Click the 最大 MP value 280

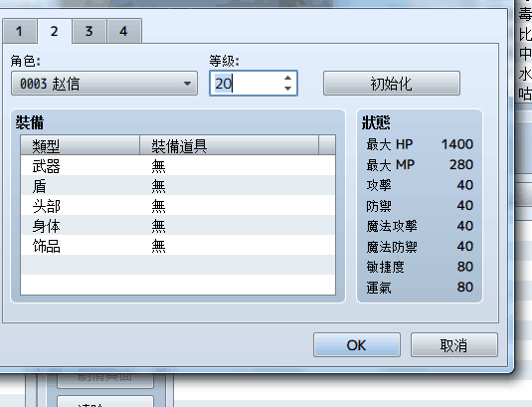click(x=461, y=165)
